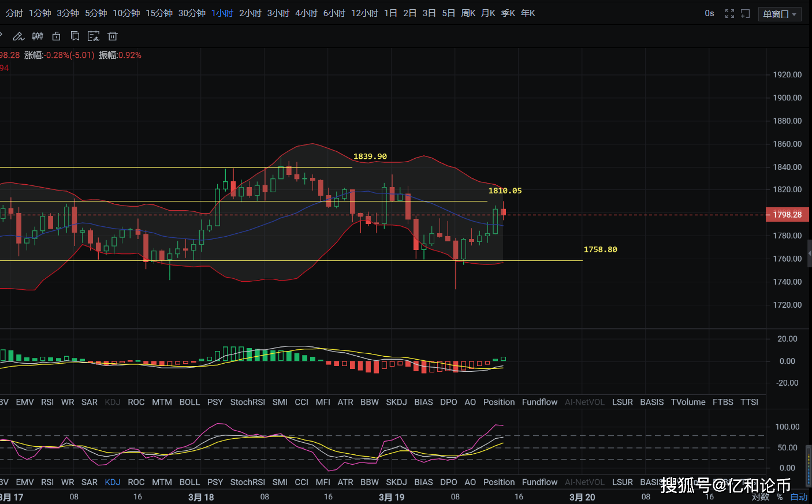The height and width of the screenshot is (504, 812).
Task: Open the 单窗口 window layout dropdown
Action: click(x=780, y=14)
